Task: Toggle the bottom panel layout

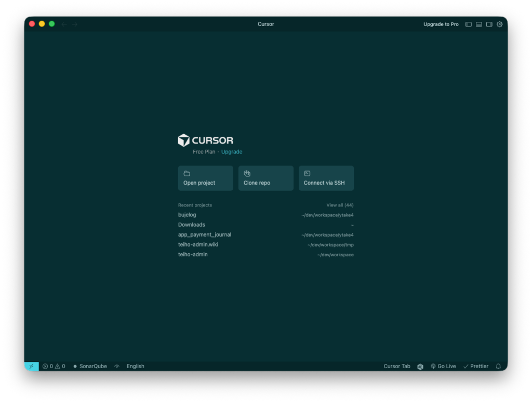Action: (x=479, y=24)
